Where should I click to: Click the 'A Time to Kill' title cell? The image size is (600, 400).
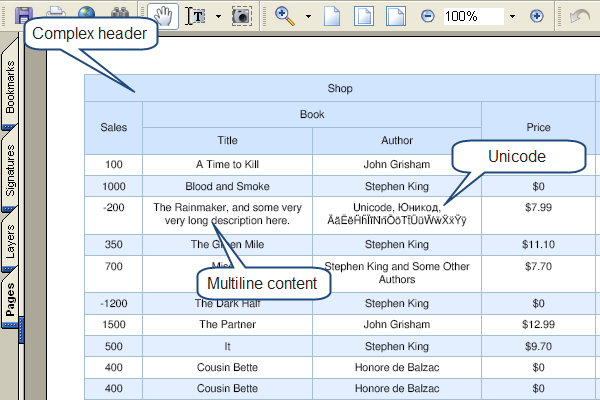tap(227, 165)
